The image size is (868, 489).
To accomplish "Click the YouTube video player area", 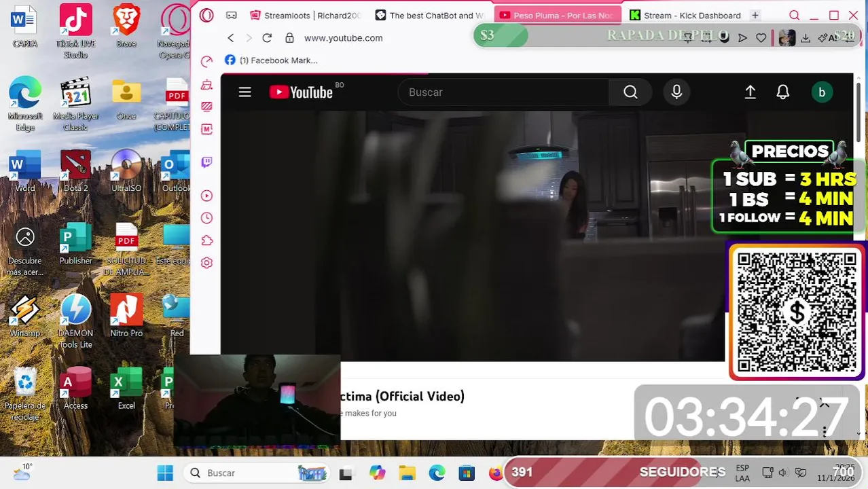I will pyautogui.click(x=473, y=236).
